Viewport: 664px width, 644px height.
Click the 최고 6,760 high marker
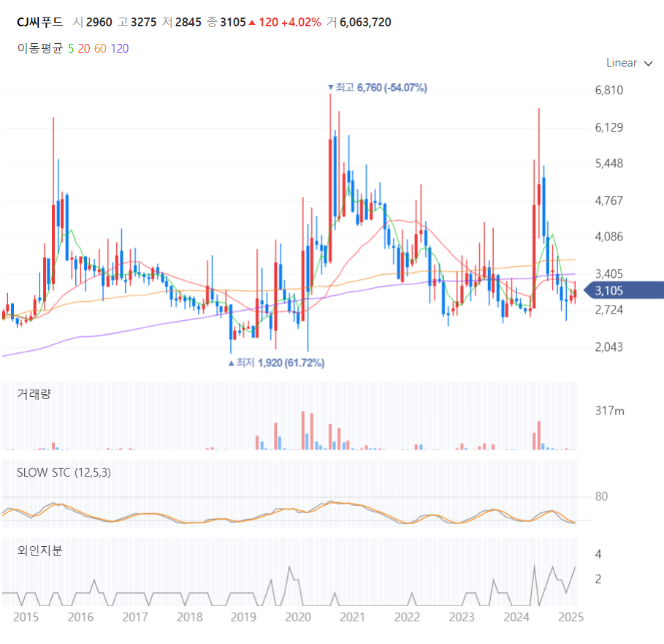tap(378, 88)
